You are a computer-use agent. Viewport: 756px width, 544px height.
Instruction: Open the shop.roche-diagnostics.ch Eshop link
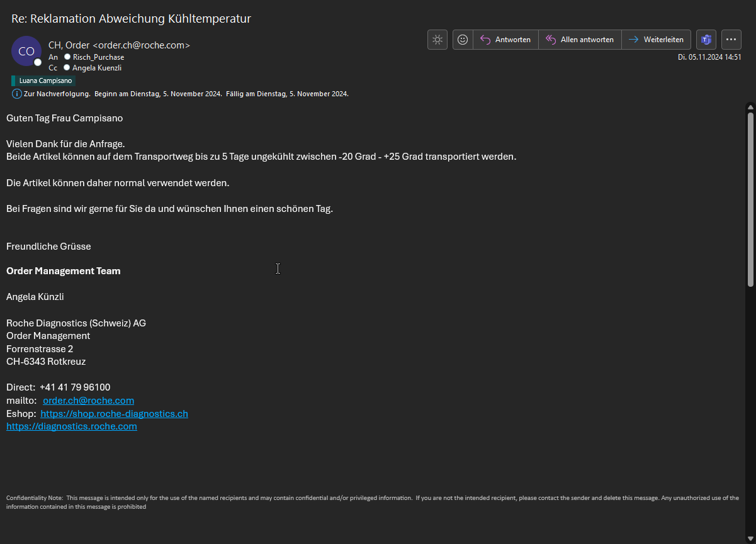114,414
